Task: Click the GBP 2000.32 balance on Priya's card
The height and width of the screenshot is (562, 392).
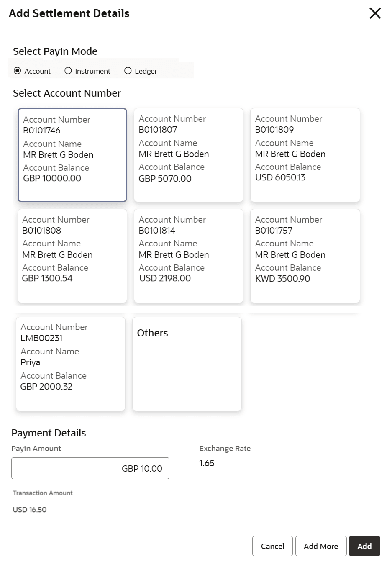Action: (46, 387)
